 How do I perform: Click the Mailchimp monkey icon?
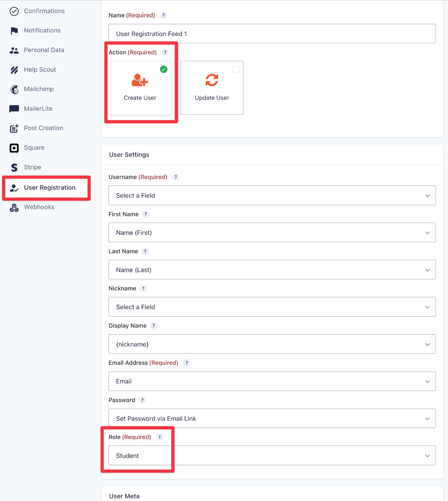(14, 89)
